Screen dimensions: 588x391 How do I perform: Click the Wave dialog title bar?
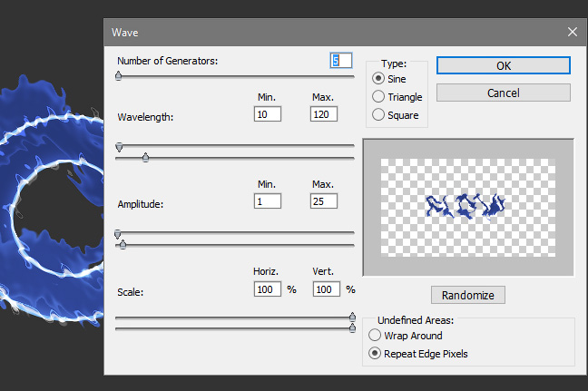[345, 33]
